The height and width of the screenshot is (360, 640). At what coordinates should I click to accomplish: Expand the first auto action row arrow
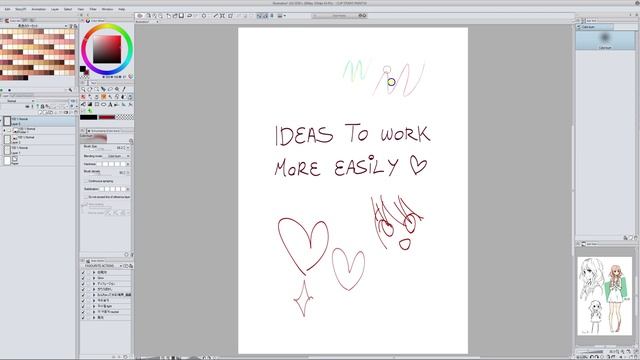click(x=94, y=272)
